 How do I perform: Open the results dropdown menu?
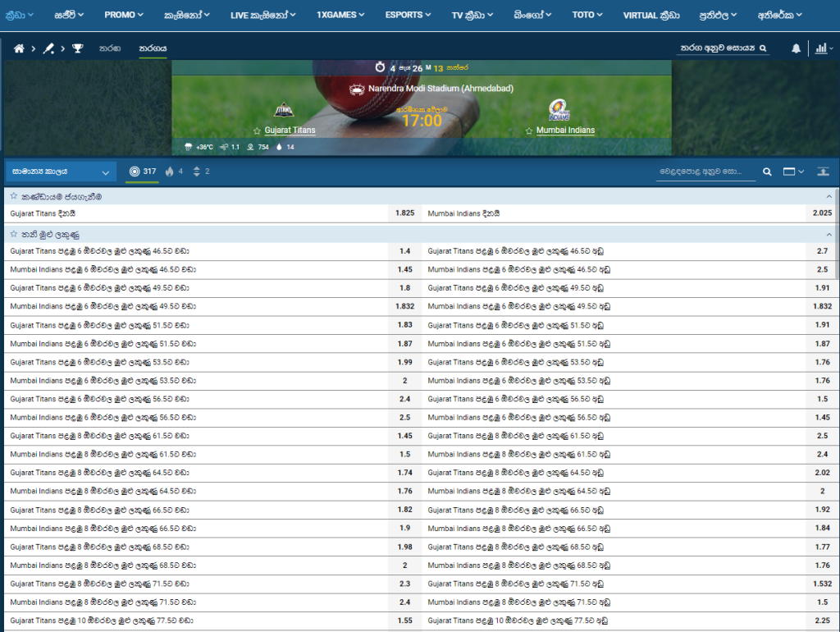coord(718,15)
